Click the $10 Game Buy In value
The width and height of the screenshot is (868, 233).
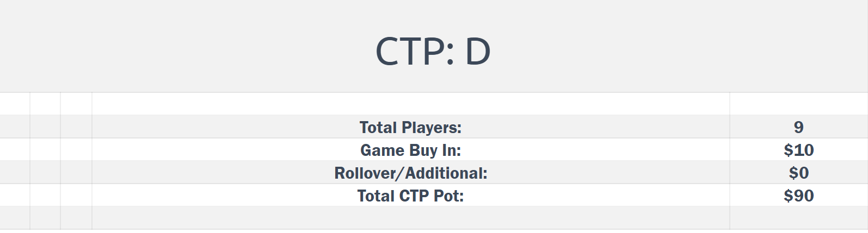point(798,150)
